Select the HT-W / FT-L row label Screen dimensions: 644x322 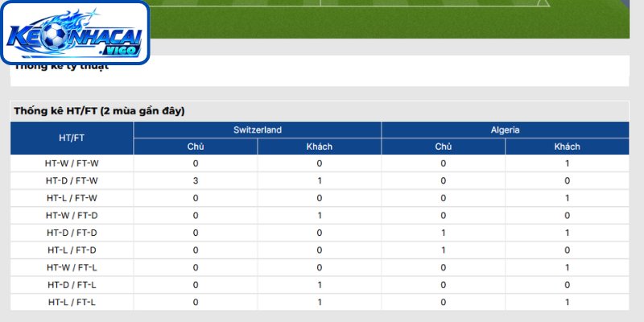[x=72, y=267]
